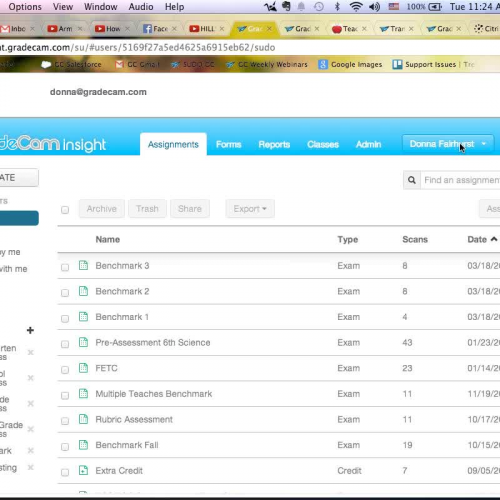The image size is (500, 500).
Task: Toggle the select-all assignments checkbox
Action: (x=65, y=210)
